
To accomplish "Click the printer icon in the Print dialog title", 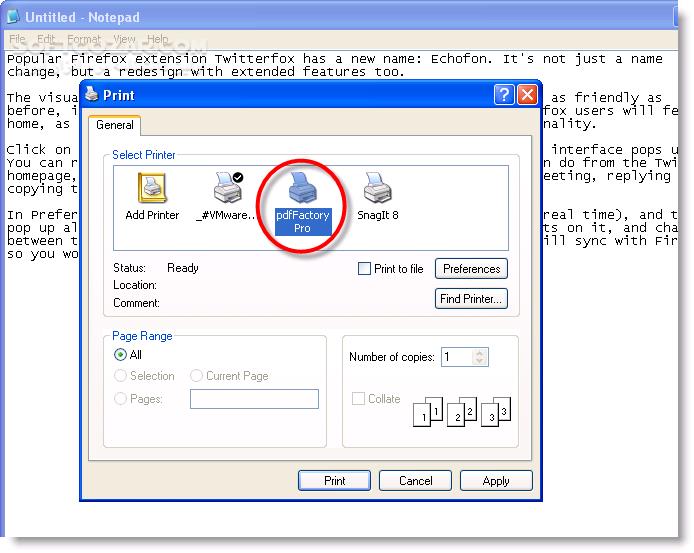I will pyautogui.click(x=92, y=94).
